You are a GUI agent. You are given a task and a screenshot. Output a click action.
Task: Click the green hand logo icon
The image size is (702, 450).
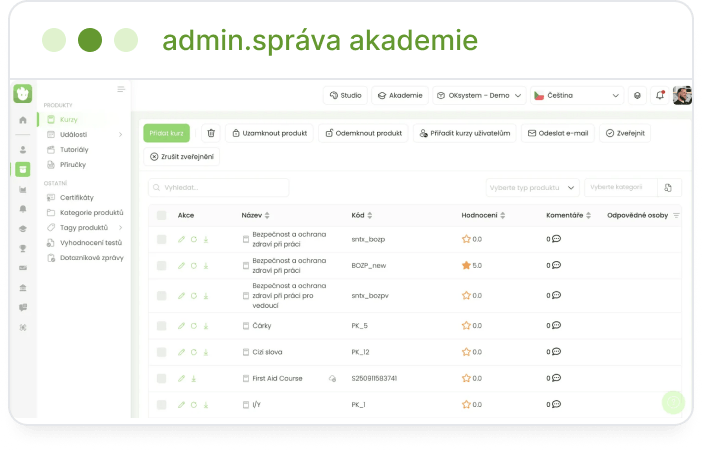click(x=22, y=94)
